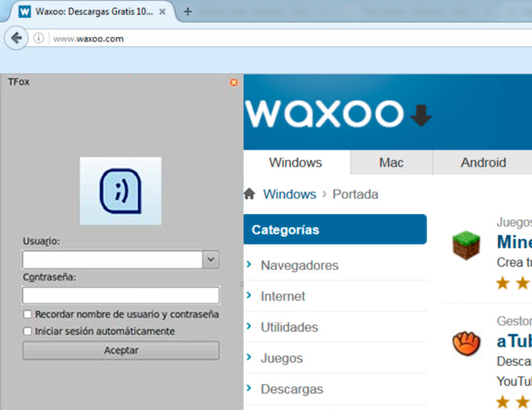Open the Minecraft title link
Image resolution: width=532 pixels, height=410 pixels.
(x=514, y=242)
